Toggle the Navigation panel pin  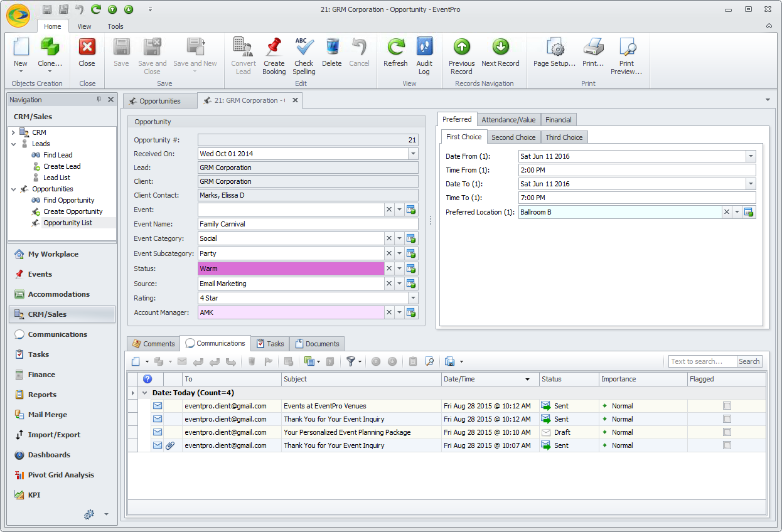coord(99,100)
